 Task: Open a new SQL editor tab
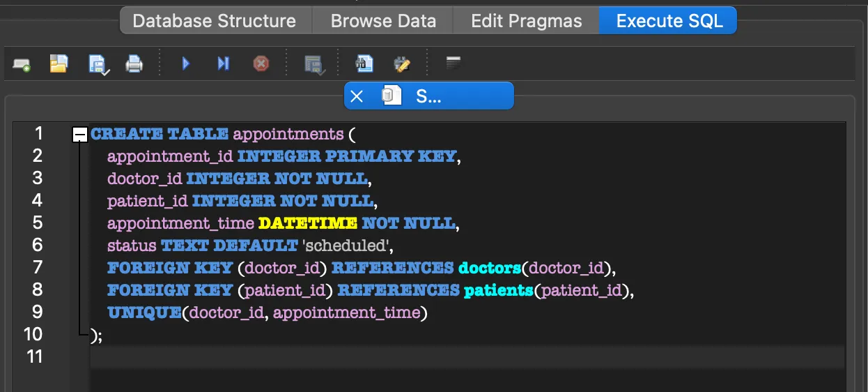[x=22, y=65]
